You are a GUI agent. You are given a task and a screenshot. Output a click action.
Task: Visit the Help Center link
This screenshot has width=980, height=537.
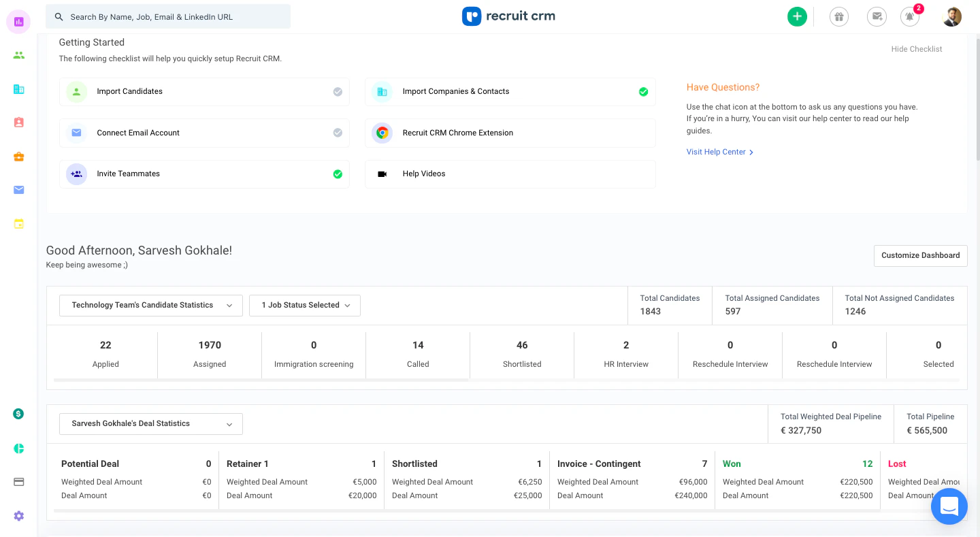click(716, 152)
